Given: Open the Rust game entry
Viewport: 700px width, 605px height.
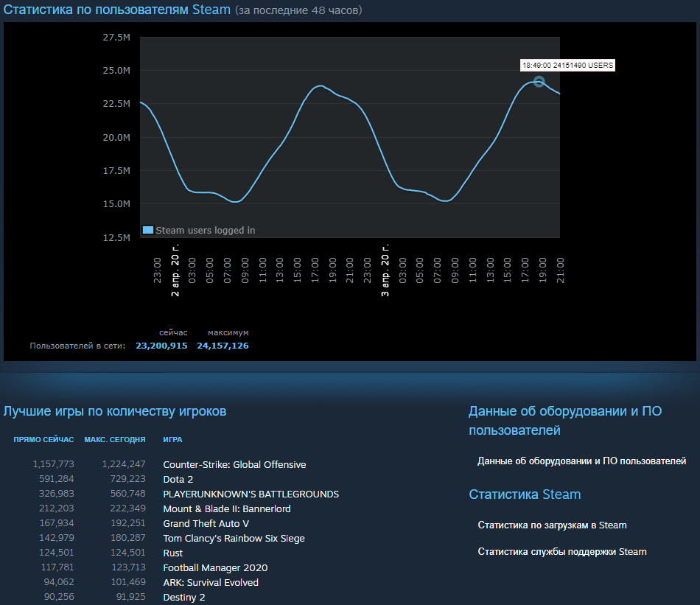Looking at the screenshot, I should pos(173,553).
